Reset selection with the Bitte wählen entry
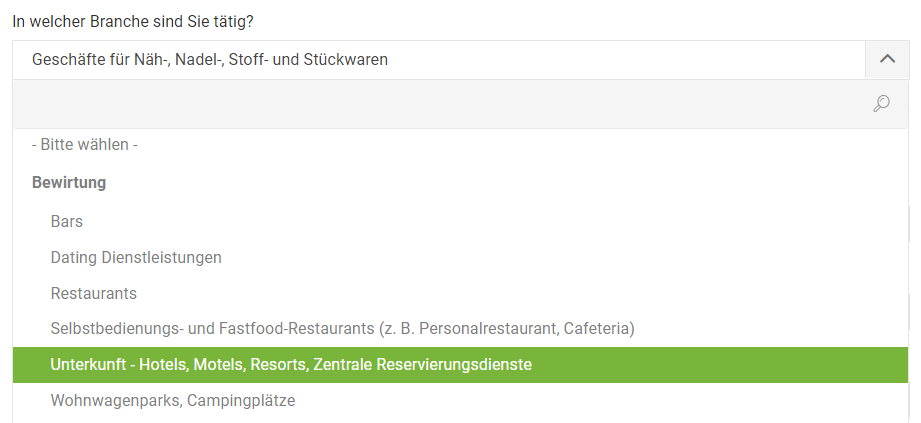 (460, 145)
